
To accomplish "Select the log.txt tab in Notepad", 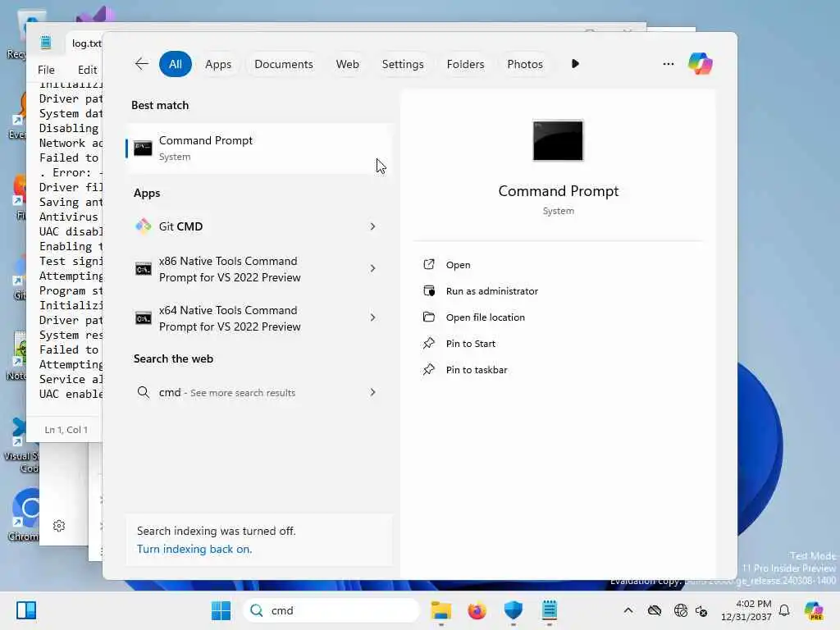I will pyautogui.click(x=84, y=43).
